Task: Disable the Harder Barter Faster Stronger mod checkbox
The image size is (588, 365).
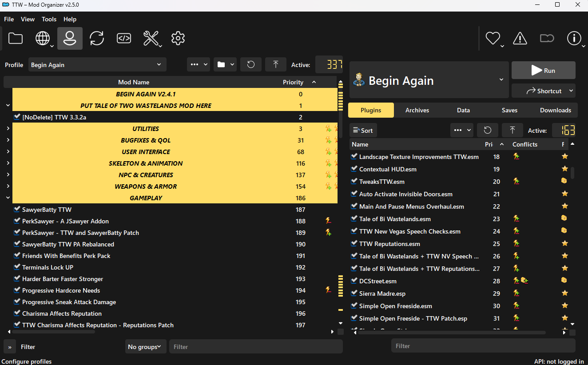Action: pos(17,278)
